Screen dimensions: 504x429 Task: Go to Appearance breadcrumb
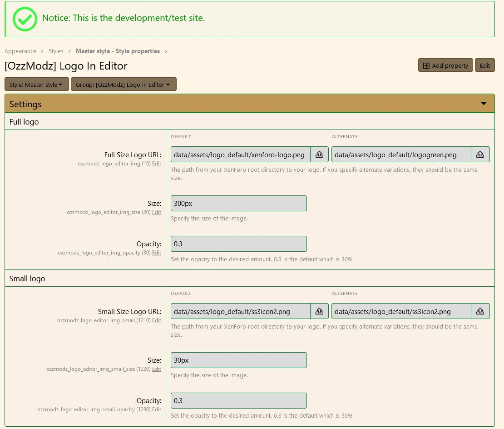pos(20,51)
